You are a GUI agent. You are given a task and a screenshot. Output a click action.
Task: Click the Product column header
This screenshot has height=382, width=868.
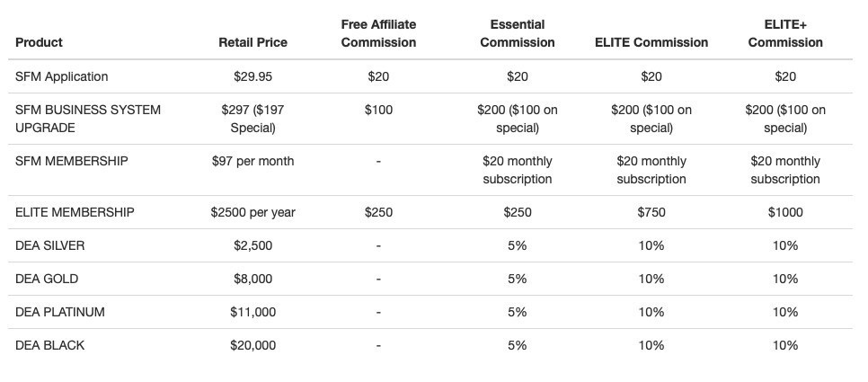[39, 42]
